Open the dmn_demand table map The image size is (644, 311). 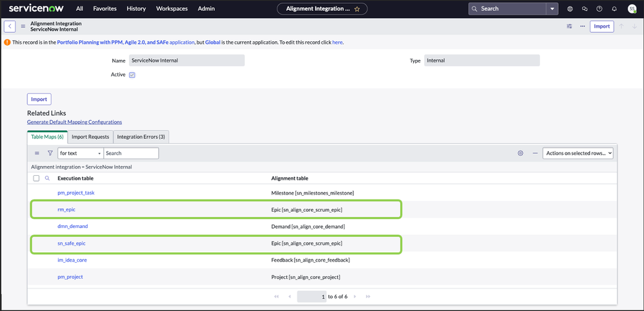(73, 226)
